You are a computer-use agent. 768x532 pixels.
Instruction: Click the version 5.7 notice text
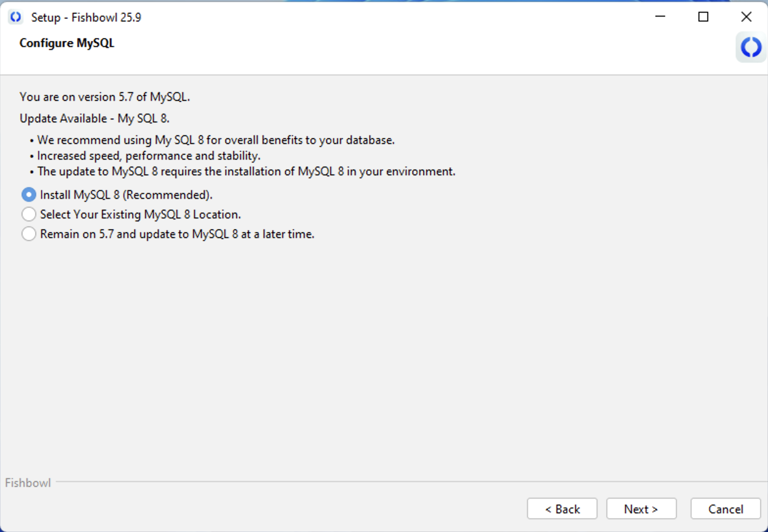[x=104, y=97]
